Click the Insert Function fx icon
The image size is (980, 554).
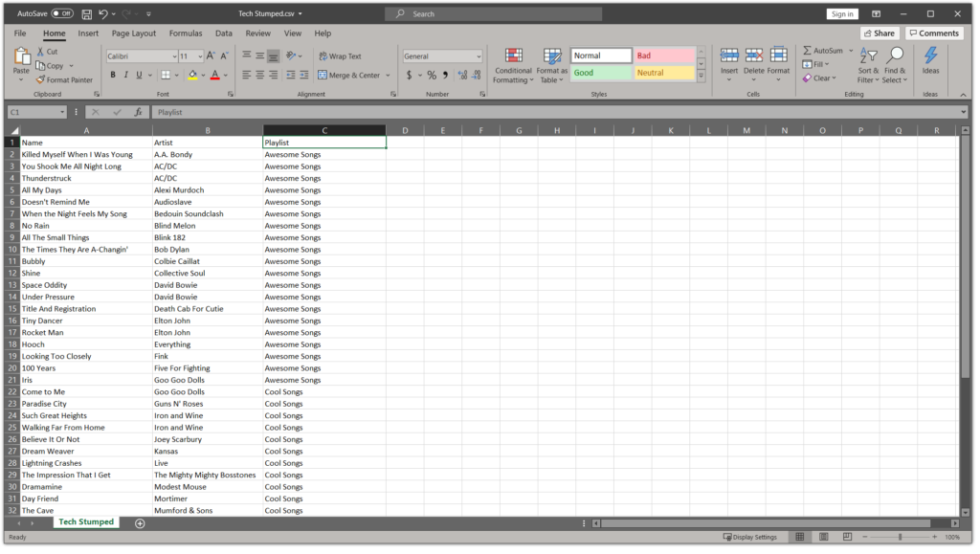pyautogui.click(x=139, y=112)
